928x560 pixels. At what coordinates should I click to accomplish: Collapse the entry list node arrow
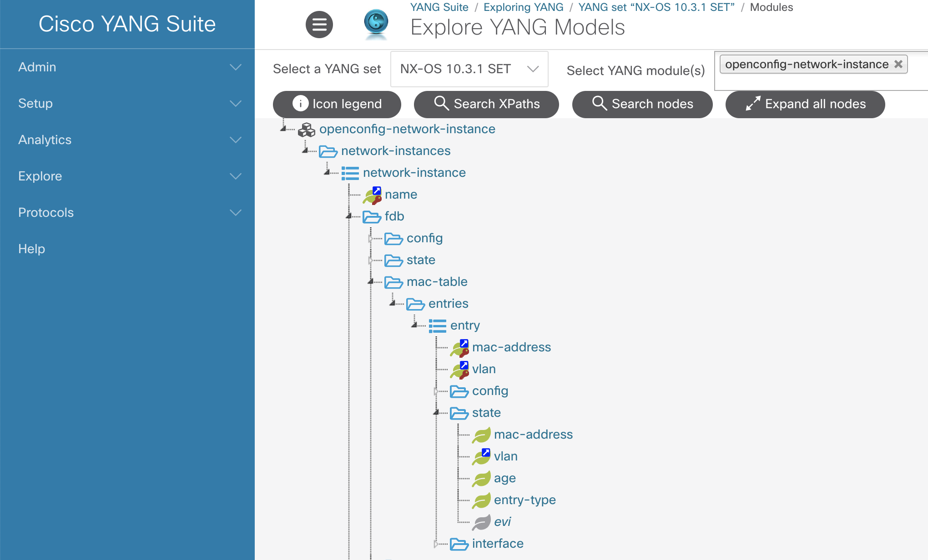pyautogui.click(x=414, y=325)
